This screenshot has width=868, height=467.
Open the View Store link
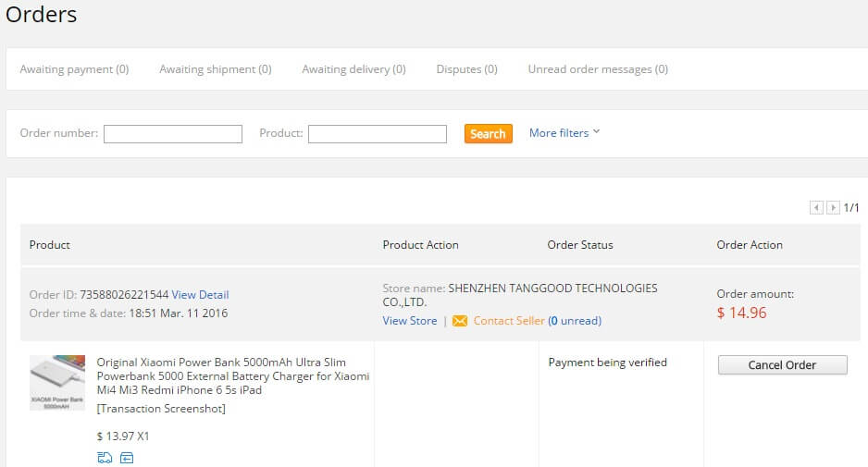point(410,321)
